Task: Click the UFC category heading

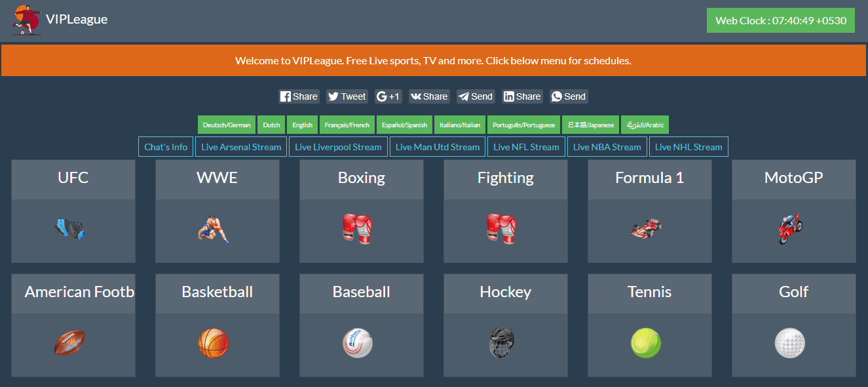Action: pos(73,178)
